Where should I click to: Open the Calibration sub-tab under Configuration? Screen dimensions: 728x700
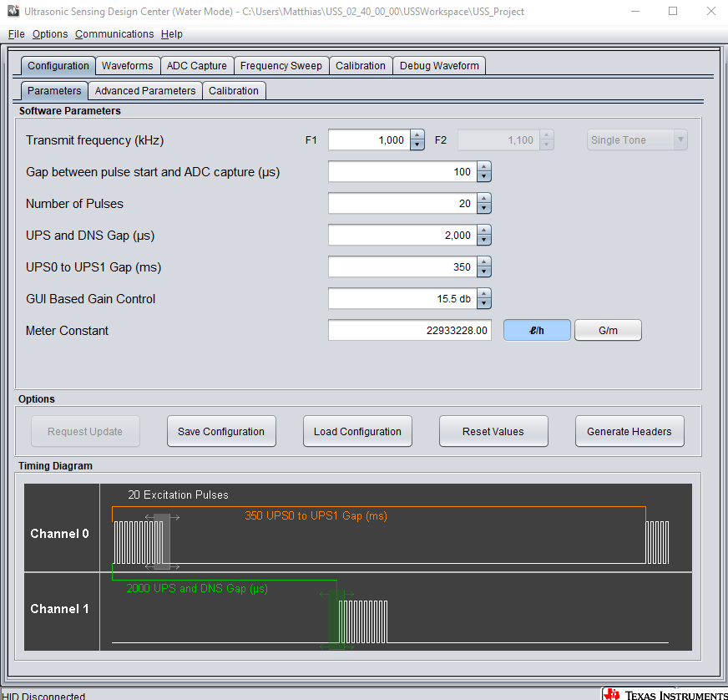pos(234,90)
